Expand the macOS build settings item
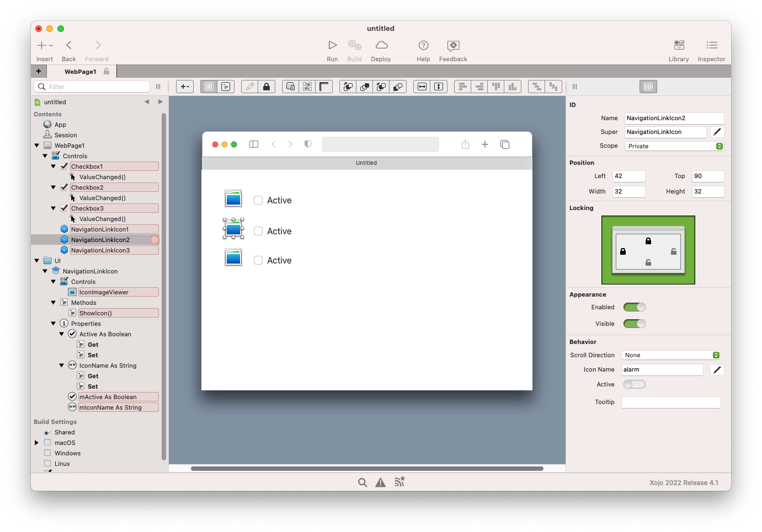 point(37,442)
